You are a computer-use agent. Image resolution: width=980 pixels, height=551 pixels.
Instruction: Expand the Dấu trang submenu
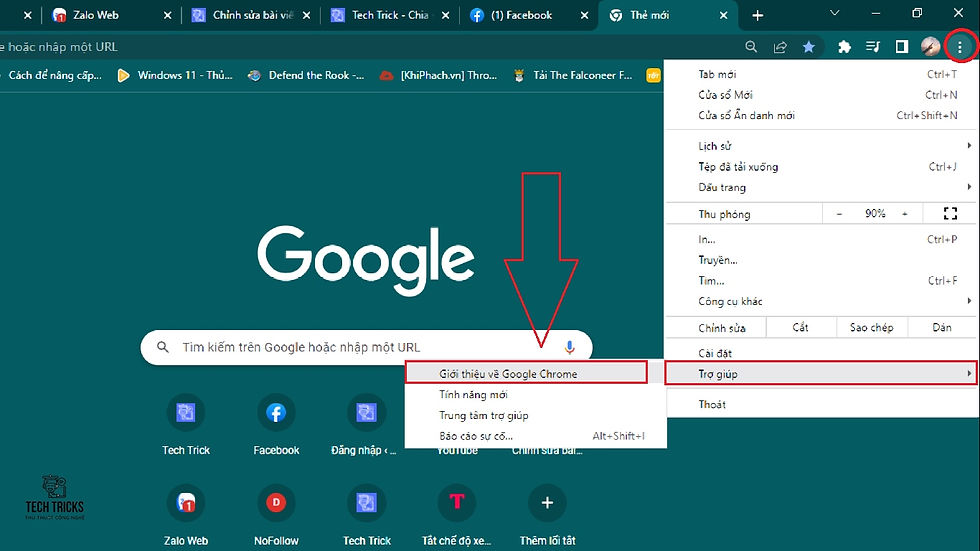(821, 187)
